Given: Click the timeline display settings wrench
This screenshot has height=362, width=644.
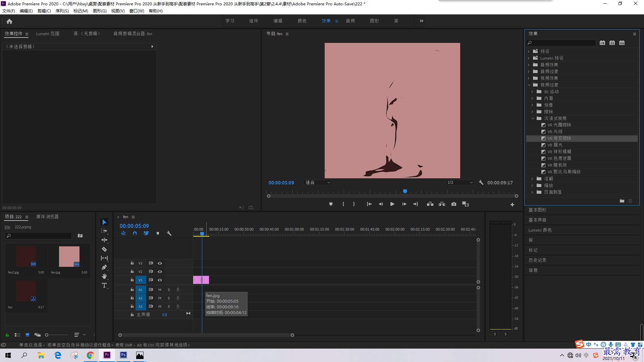Looking at the screenshot, I should point(169,234).
